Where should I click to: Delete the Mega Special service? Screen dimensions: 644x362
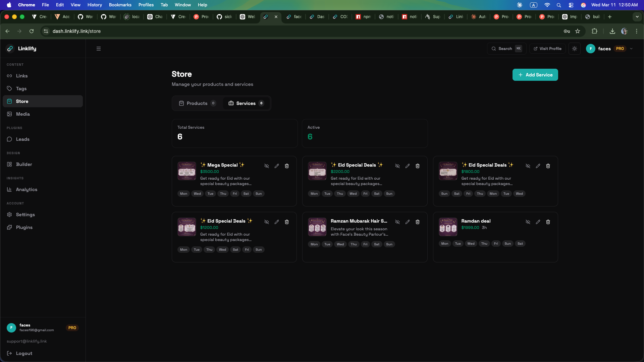[x=287, y=166]
